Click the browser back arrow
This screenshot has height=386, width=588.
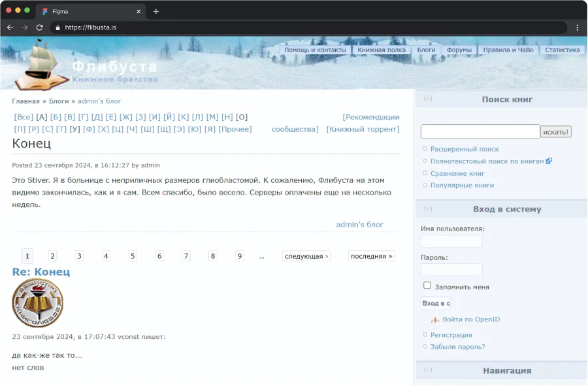coord(10,27)
